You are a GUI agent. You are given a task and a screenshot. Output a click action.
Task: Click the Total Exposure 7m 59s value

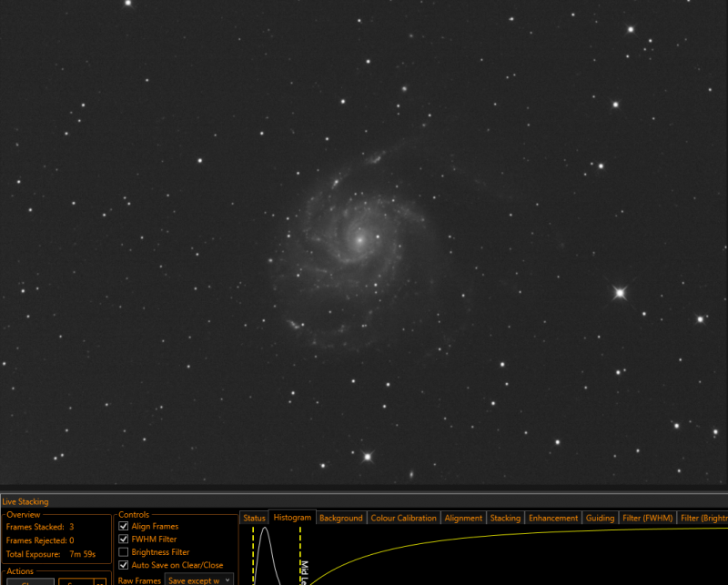pyautogui.click(x=83, y=554)
